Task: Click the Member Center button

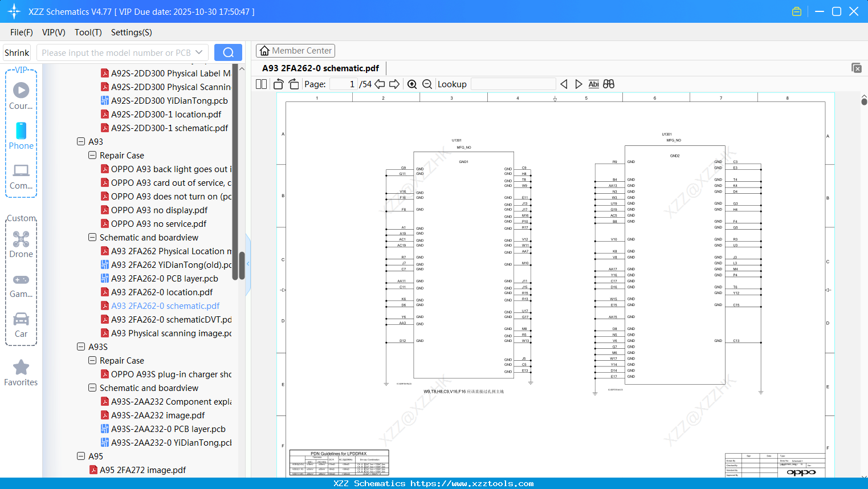Action: tap(295, 51)
